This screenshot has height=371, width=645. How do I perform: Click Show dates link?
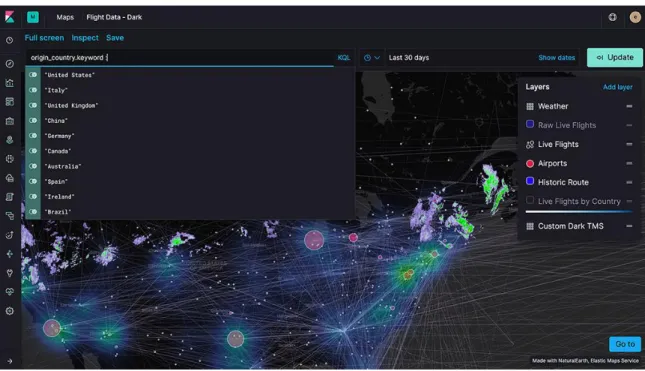point(557,58)
